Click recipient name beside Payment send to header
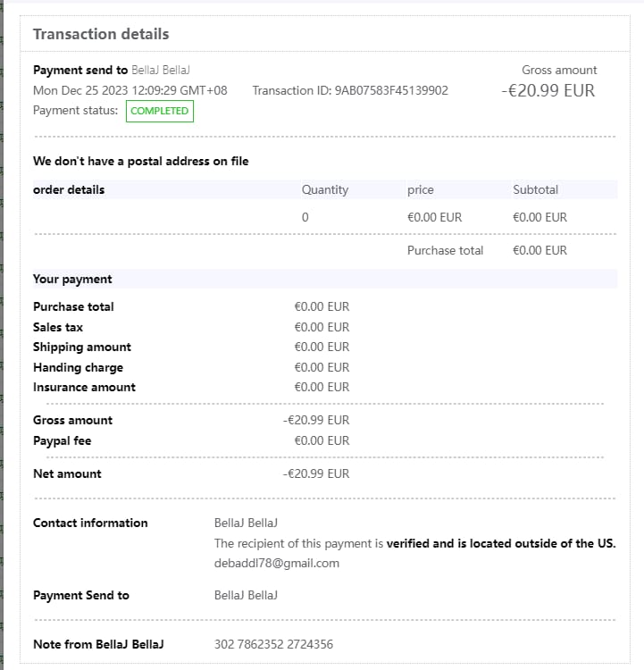This screenshot has height=670, width=644. click(x=161, y=70)
